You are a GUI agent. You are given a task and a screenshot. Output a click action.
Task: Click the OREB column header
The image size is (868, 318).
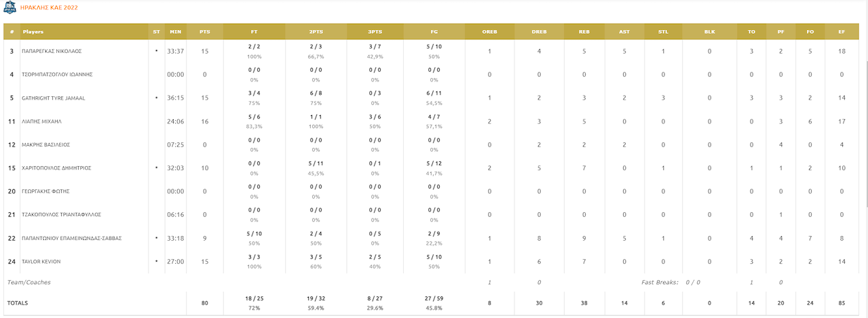coord(489,32)
